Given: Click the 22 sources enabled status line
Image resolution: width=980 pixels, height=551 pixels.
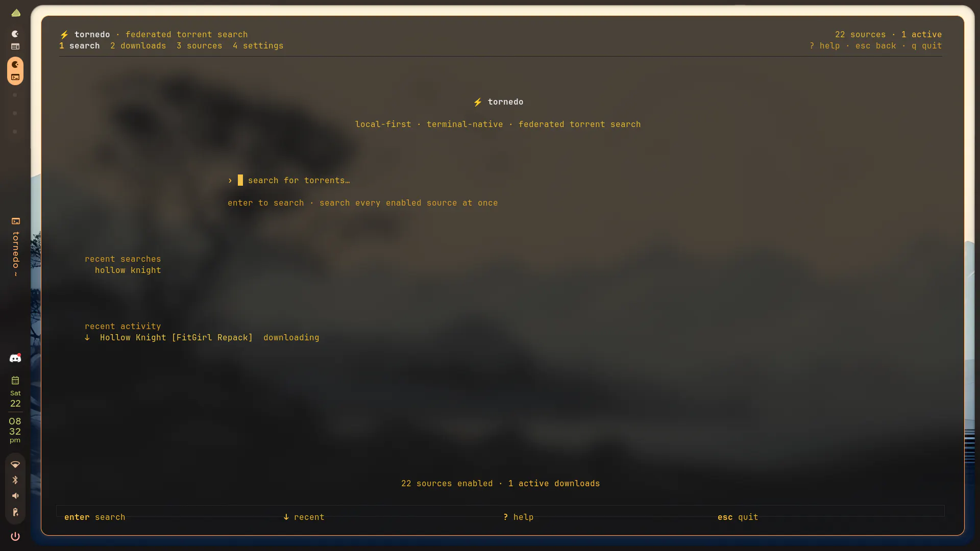Looking at the screenshot, I should [x=447, y=484].
